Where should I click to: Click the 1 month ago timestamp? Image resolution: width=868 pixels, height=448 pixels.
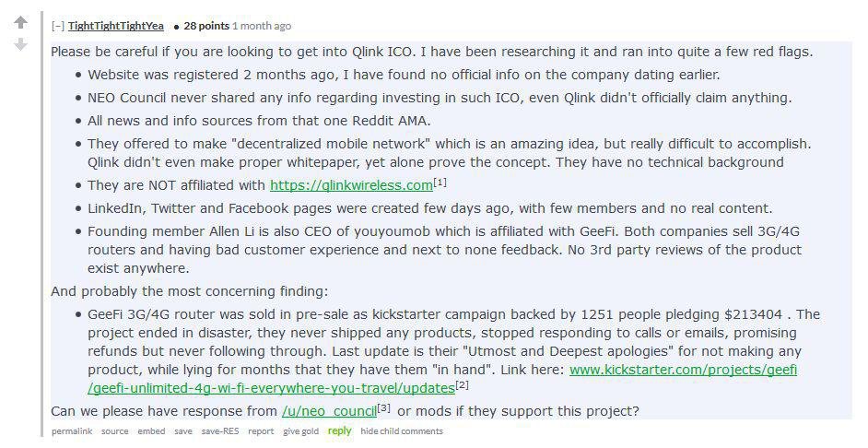[262, 26]
